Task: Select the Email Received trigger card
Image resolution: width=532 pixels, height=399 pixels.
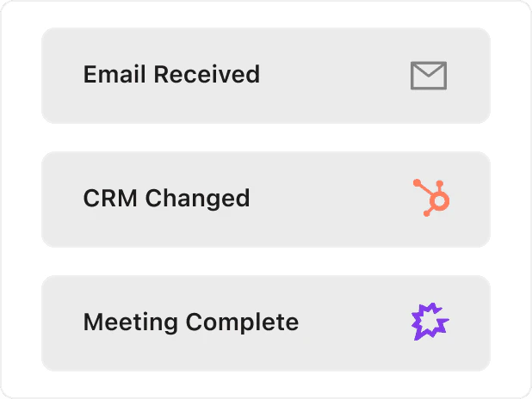Action: [x=265, y=76]
